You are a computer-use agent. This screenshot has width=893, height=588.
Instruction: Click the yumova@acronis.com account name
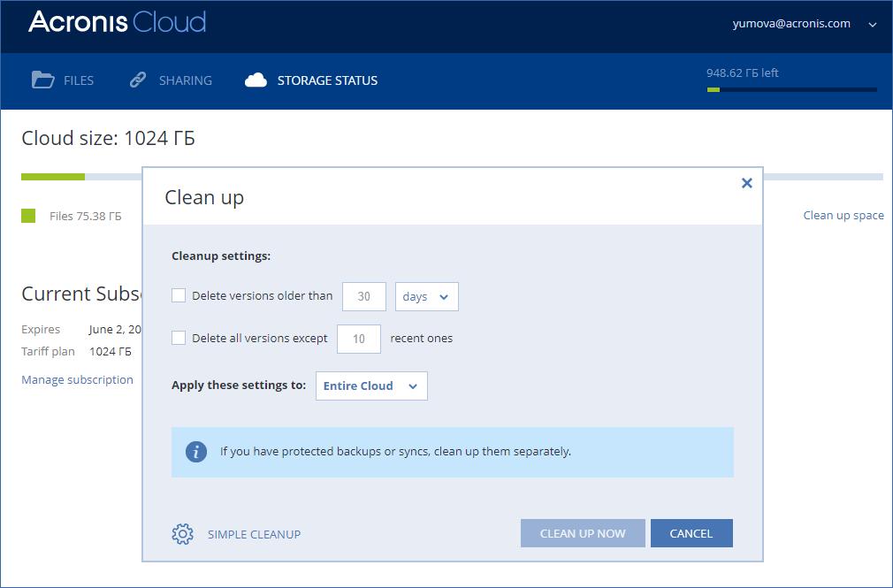[x=791, y=23]
